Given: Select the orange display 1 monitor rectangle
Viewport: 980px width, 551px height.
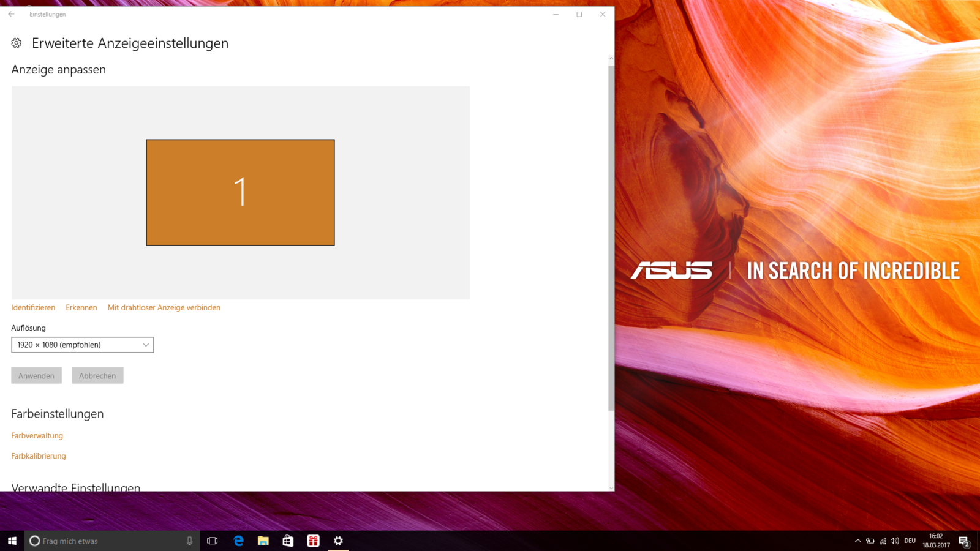Looking at the screenshot, I should click(240, 192).
